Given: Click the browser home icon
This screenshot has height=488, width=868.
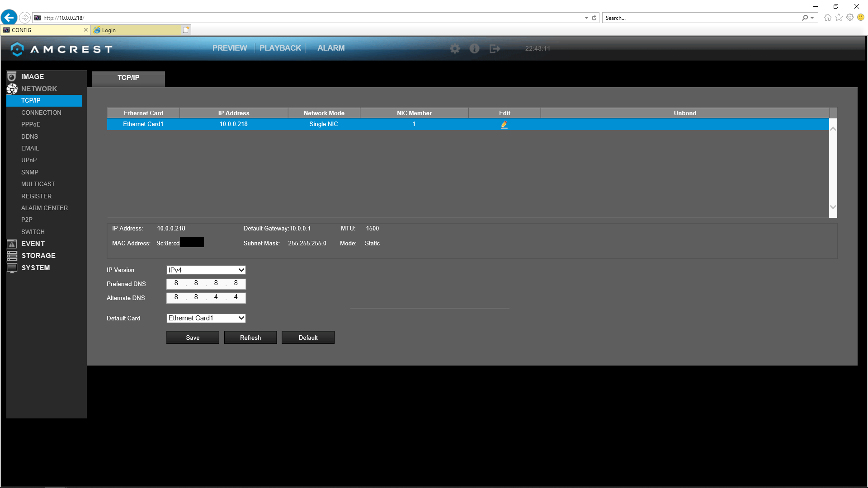Looking at the screenshot, I should (x=828, y=18).
